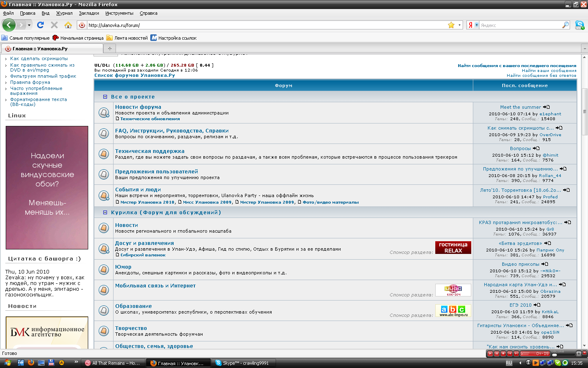The image size is (588, 368).
Task: Click the mini player eject/open button
Action: (x=579, y=354)
